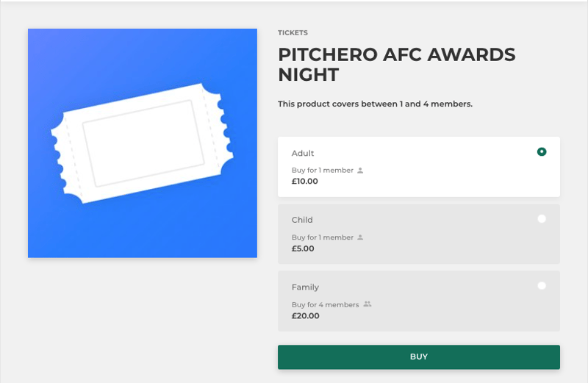588x383 pixels.
Task: Click 'Buy for 1 member' under Child
Action: tap(323, 237)
